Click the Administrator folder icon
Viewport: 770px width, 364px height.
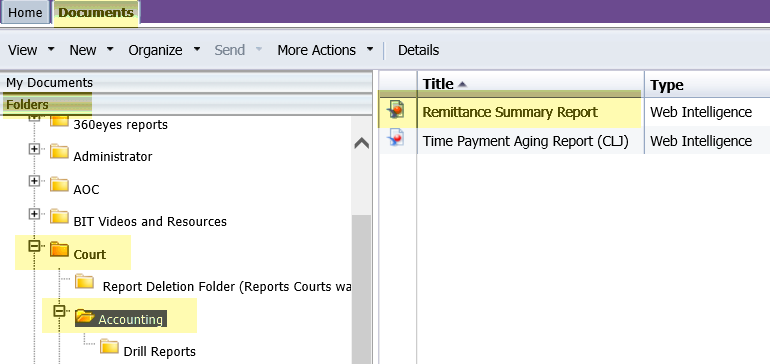[x=59, y=151]
